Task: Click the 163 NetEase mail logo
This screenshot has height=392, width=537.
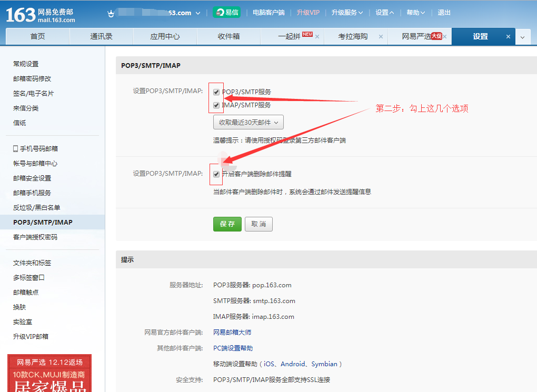Action: click(x=41, y=15)
